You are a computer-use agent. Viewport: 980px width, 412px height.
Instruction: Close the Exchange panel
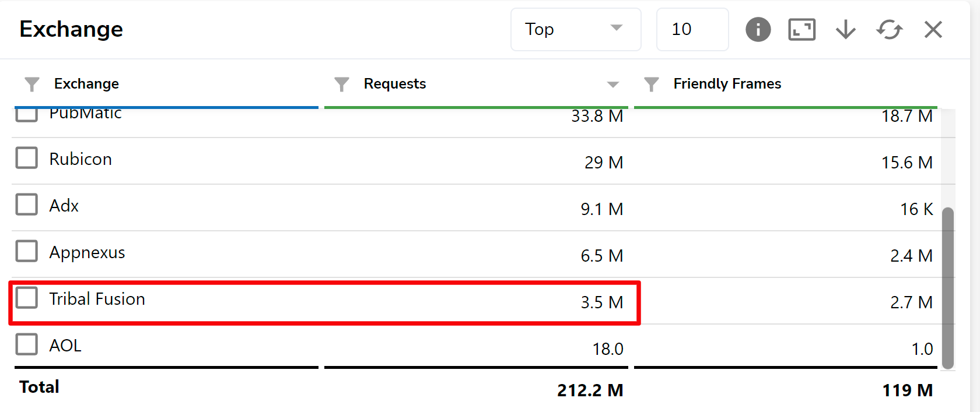click(933, 29)
